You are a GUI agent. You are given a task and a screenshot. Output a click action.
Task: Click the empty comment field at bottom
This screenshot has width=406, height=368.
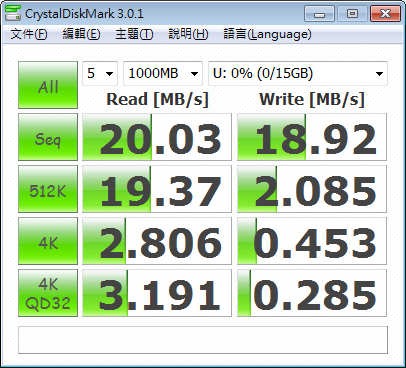click(x=203, y=340)
